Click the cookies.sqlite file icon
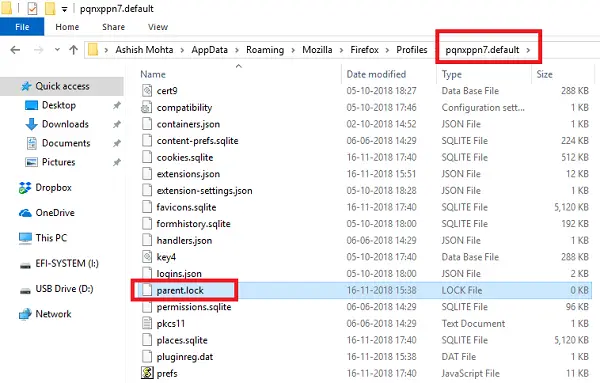The image size is (600, 383). (147, 157)
